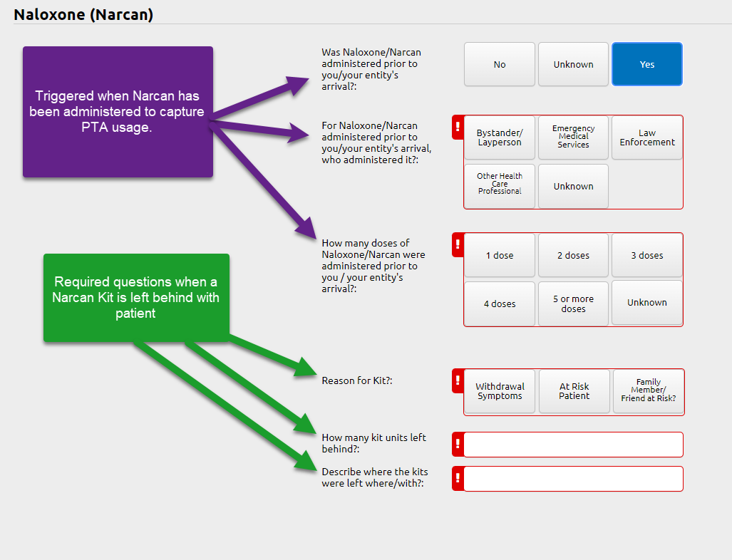Click 'who administered it?:' question text
Screen dimensions: 732x560
tap(376, 142)
